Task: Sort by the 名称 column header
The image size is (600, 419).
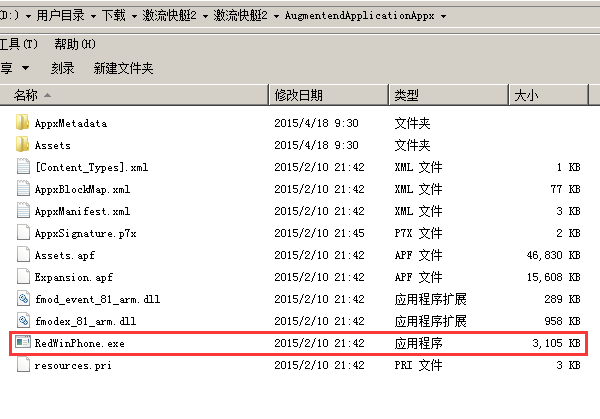Action: (134, 95)
